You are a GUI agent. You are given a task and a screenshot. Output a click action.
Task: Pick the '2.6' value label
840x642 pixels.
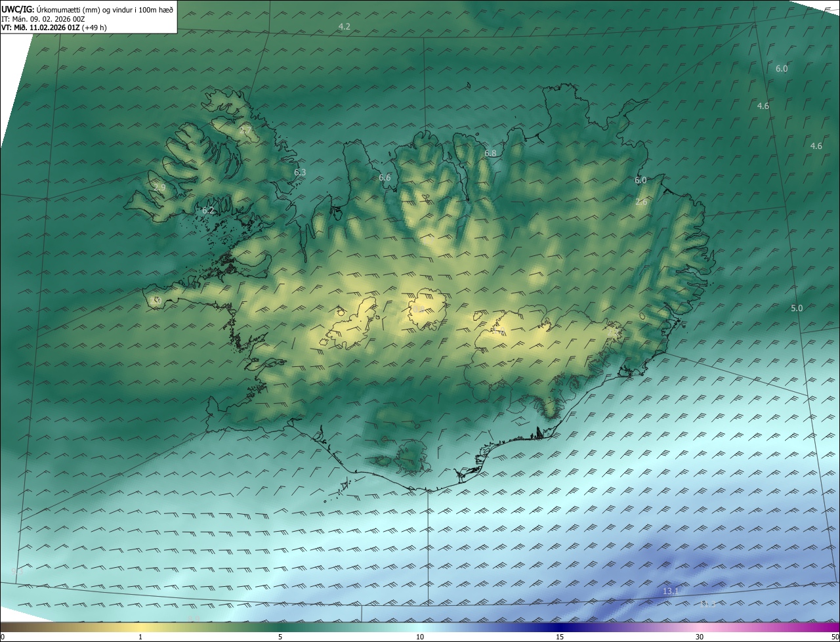(641, 202)
